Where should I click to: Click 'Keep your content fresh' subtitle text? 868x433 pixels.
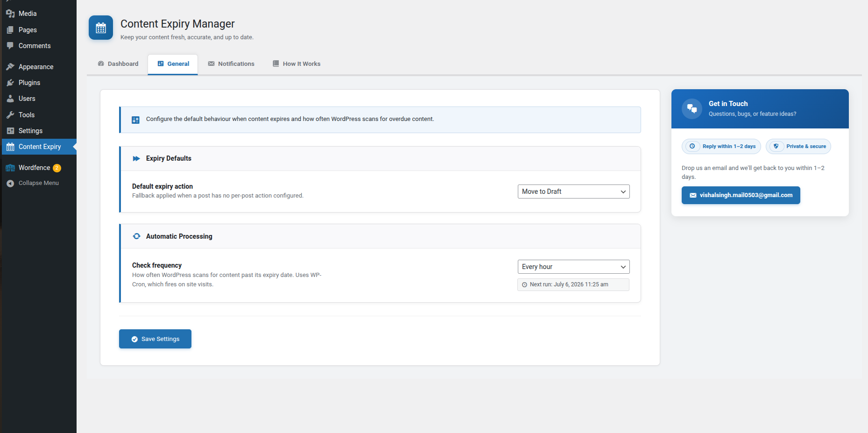pyautogui.click(x=187, y=37)
